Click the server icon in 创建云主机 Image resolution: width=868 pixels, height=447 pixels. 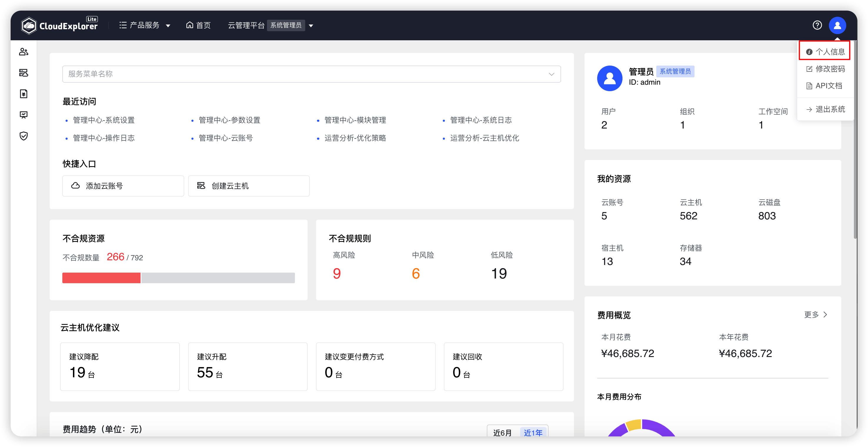201,186
